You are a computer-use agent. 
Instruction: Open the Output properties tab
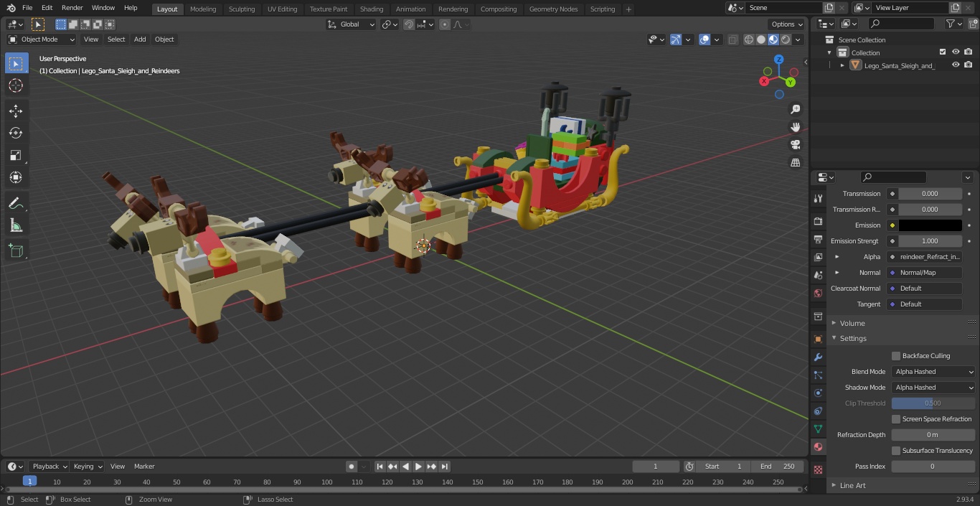coord(818,239)
